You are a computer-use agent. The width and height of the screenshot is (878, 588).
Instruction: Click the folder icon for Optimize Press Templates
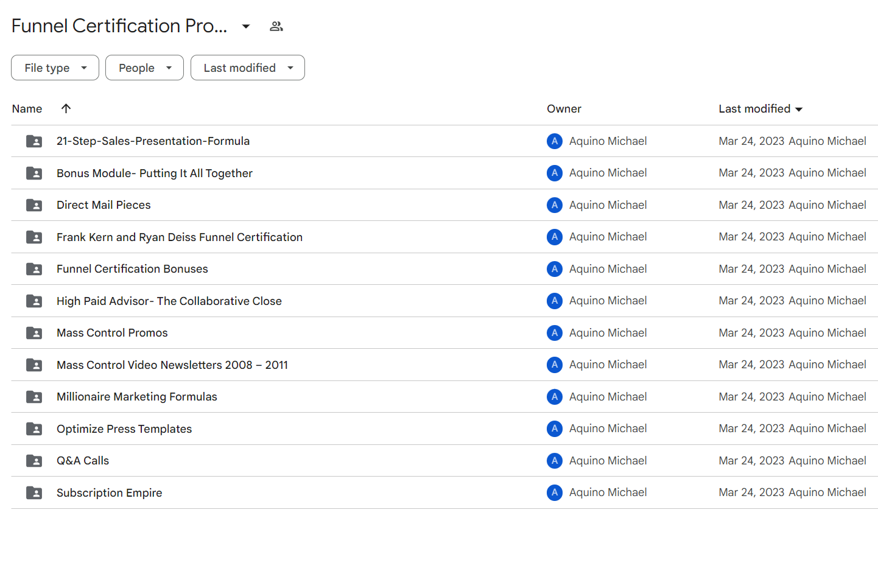pos(34,429)
